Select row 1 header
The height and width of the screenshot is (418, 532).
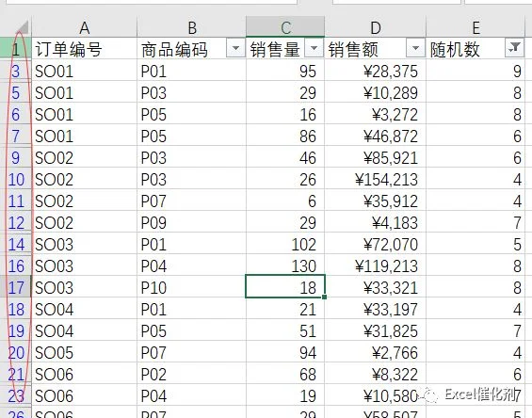pyautogui.click(x=16, y=49)
